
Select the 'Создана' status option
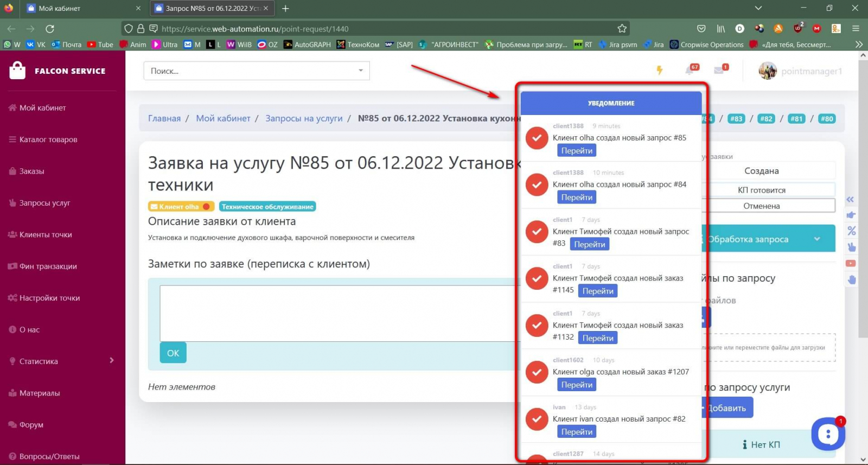pos(762,171)
